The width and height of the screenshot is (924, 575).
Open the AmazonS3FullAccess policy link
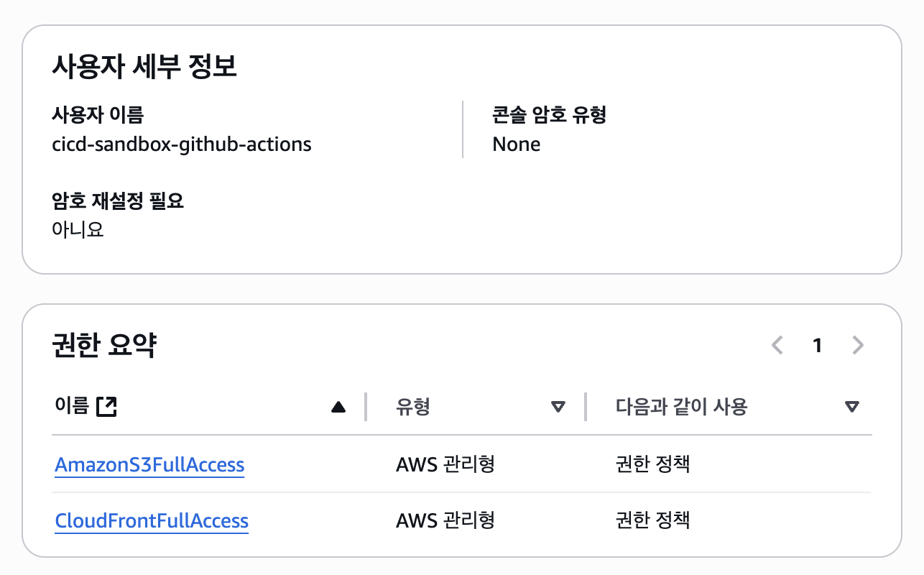point(149,465)
